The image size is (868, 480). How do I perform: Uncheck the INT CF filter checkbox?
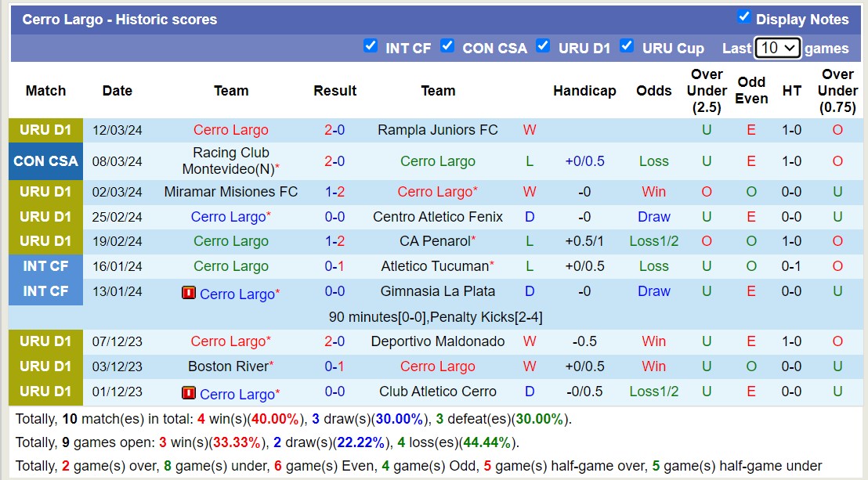coord(371,46)
